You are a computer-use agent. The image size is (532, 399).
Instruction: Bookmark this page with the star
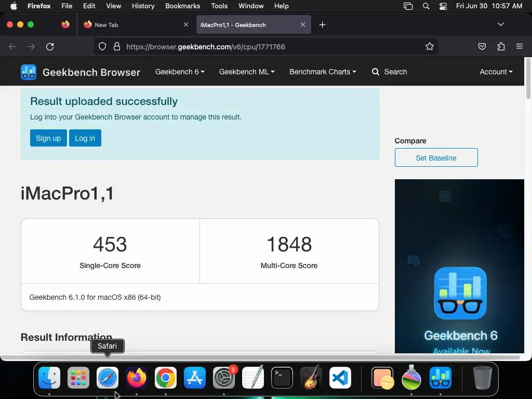(x=430, y=46)
